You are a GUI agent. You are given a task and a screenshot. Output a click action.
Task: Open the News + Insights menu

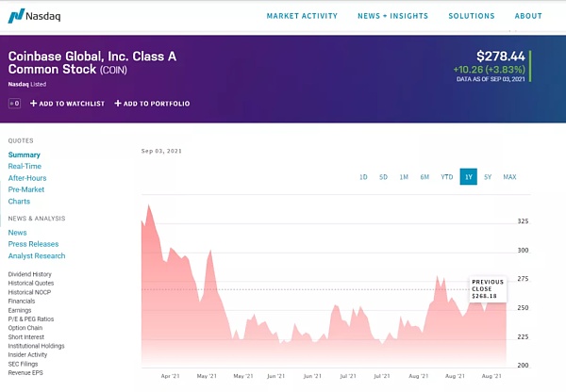[x=392, y=16]
